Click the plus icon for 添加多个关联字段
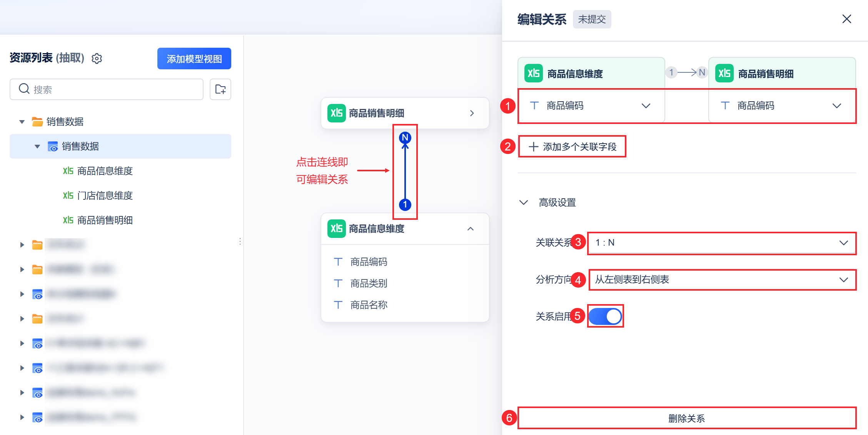 [x=533, y=147]
